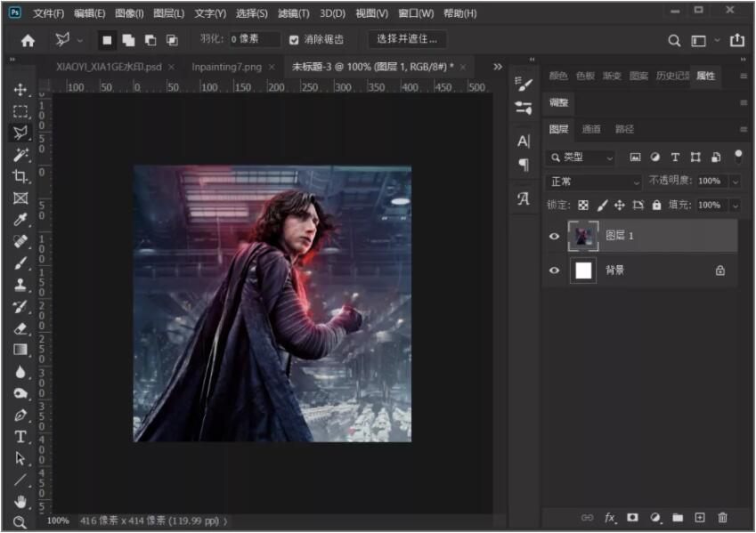
Task: Open the 滤镜(T) menu
Action: tap(293, 13)
